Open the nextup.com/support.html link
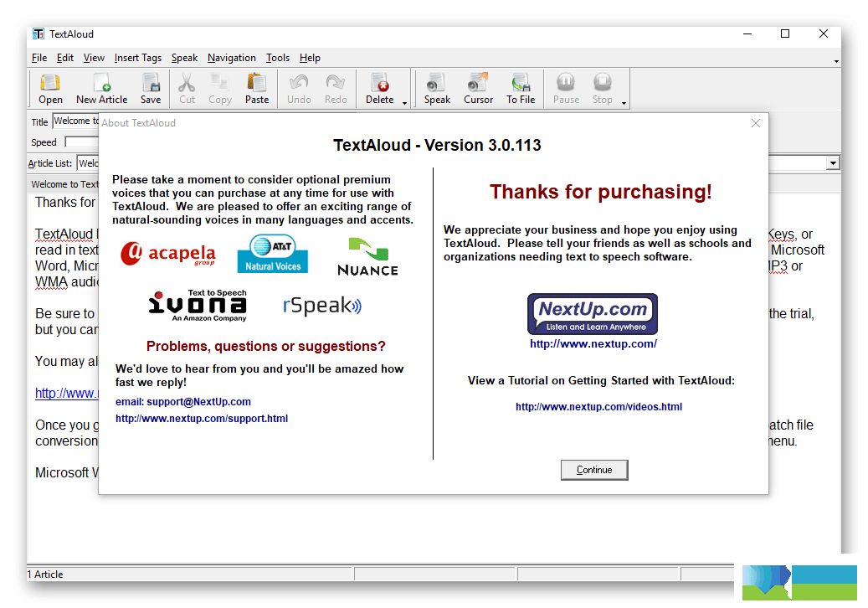 point(202,418)
